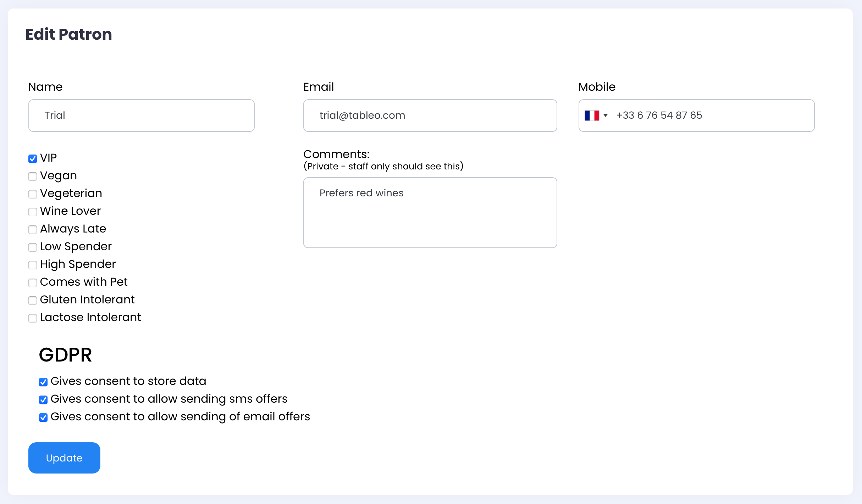Enable Gluten Intolerant checkbox
Screen dimensions: 862x504
33,301
